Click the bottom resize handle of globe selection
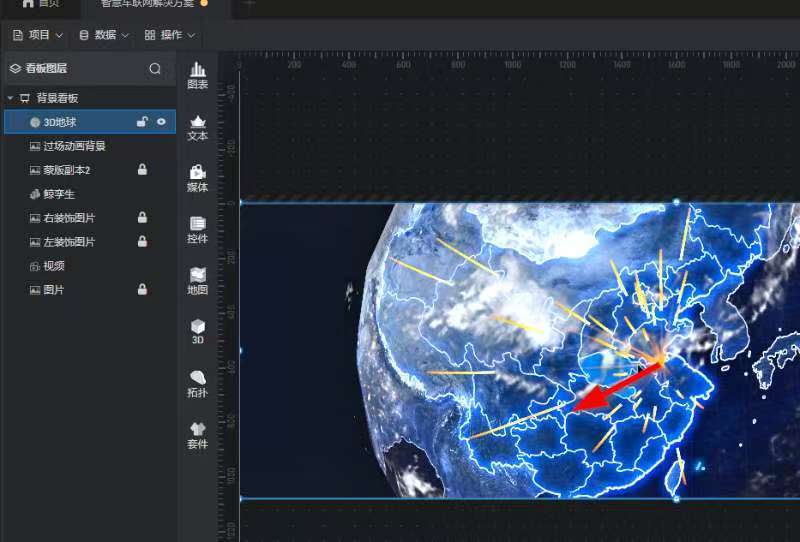800x542 pixels. coord(677,499)
